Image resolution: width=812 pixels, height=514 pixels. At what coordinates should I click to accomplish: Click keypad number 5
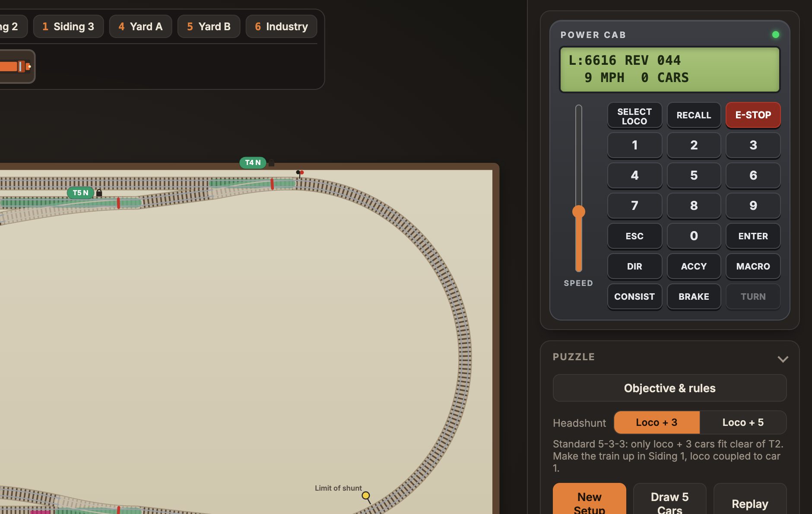694,175
